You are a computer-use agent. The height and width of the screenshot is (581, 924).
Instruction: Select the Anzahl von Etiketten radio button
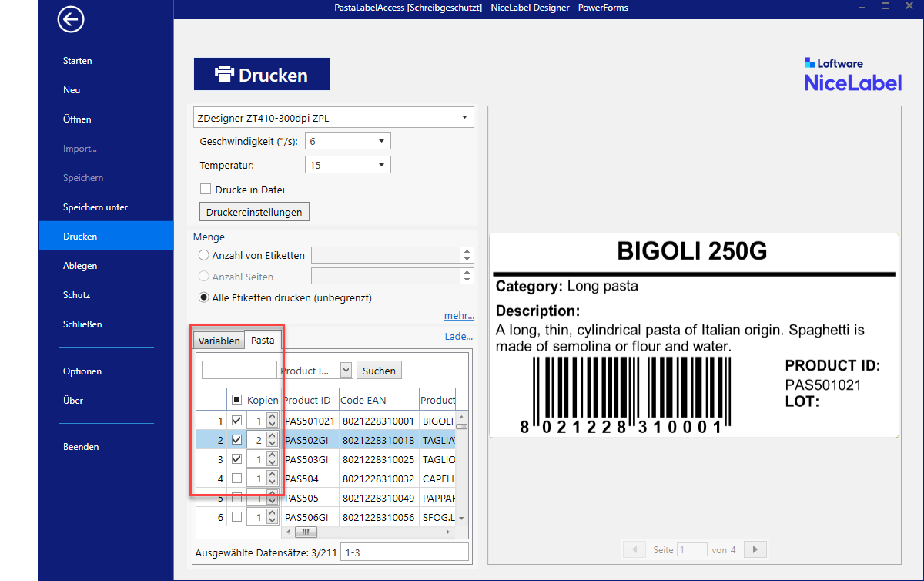204,255
